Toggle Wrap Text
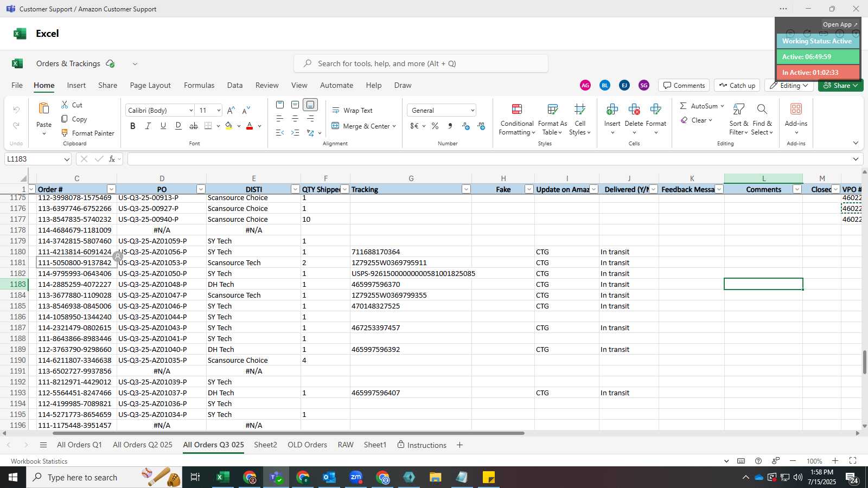The width and height of the screenshot is (868, 488). coord(352,110)
